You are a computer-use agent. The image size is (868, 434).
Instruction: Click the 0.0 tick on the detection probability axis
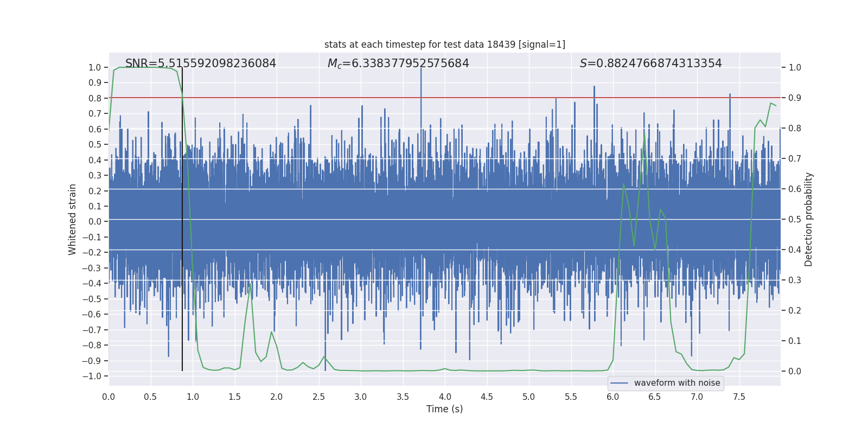click(795, 372)
